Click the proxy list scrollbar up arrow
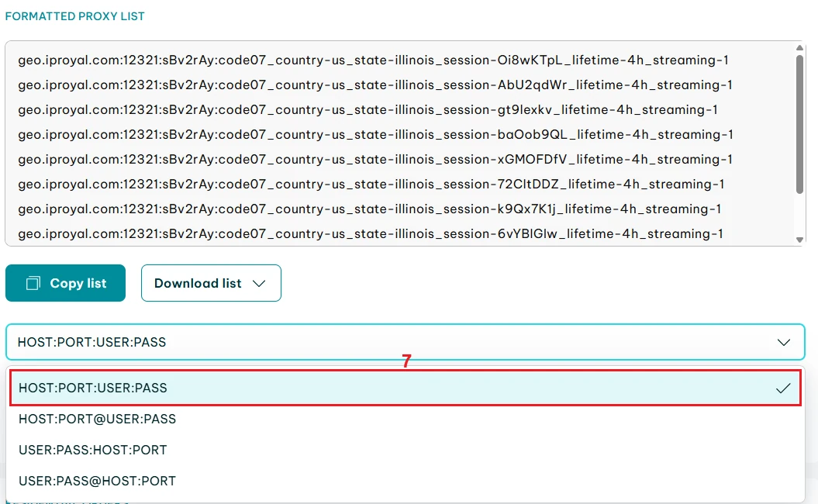Viewport: 818px width, 504px height. coord(799,48)
